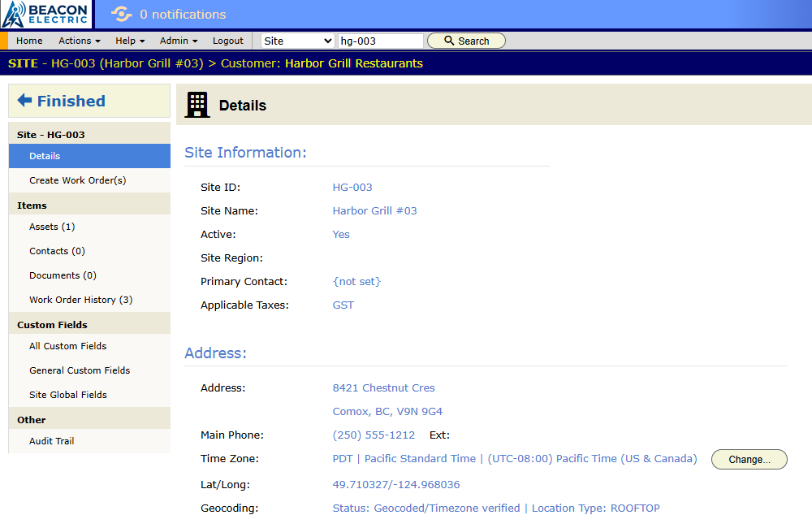Click the GST applicable taxes value

click(343, 305)
